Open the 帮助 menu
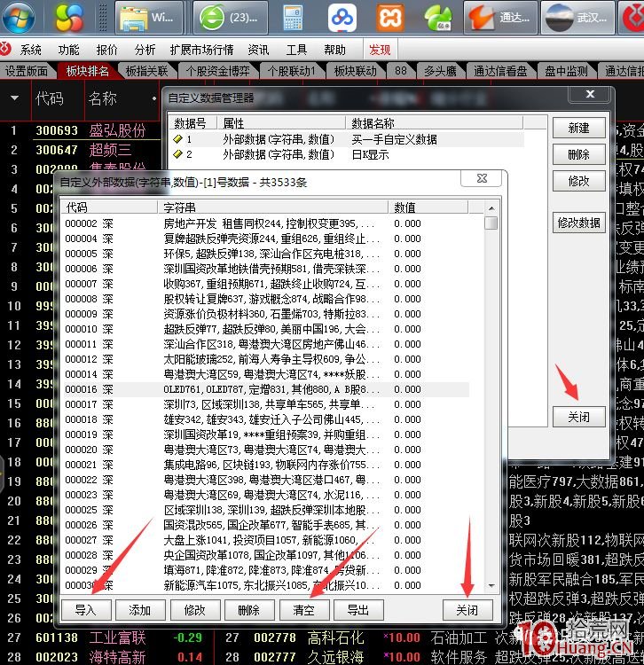 point(334,50)
